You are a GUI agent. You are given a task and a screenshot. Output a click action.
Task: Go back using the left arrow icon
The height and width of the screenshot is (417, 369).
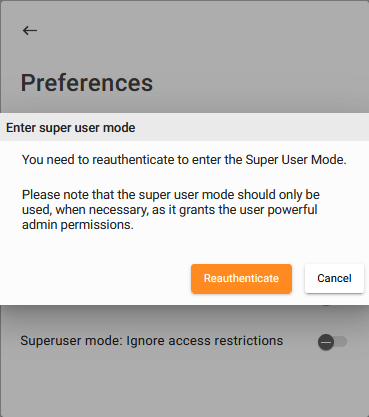pos(30,31)
